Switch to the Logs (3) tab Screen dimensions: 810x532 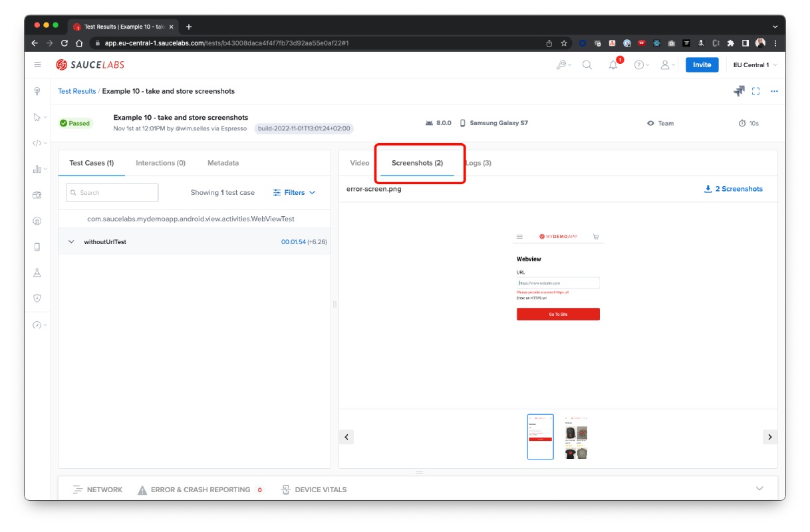click(x=479, y=163)
